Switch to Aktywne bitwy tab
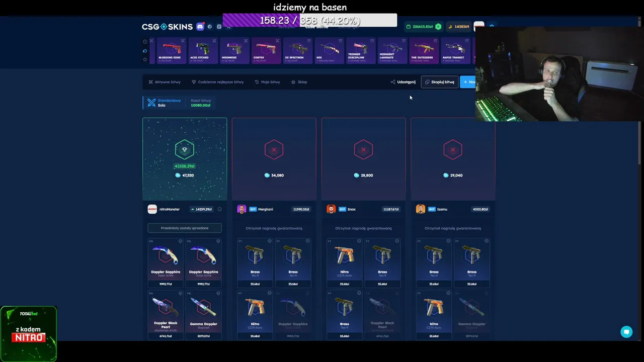This screenshot has height=362, width=644. [x=165, y=82]
